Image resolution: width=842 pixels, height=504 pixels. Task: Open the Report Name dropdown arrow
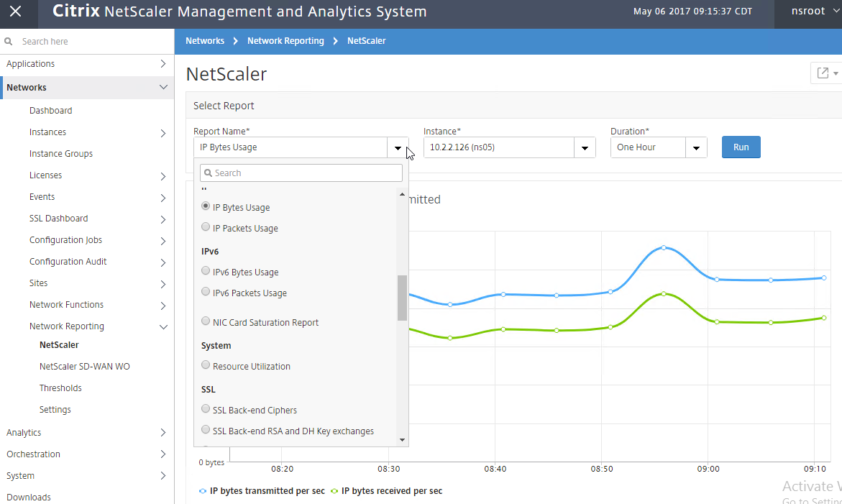[398, 147]
